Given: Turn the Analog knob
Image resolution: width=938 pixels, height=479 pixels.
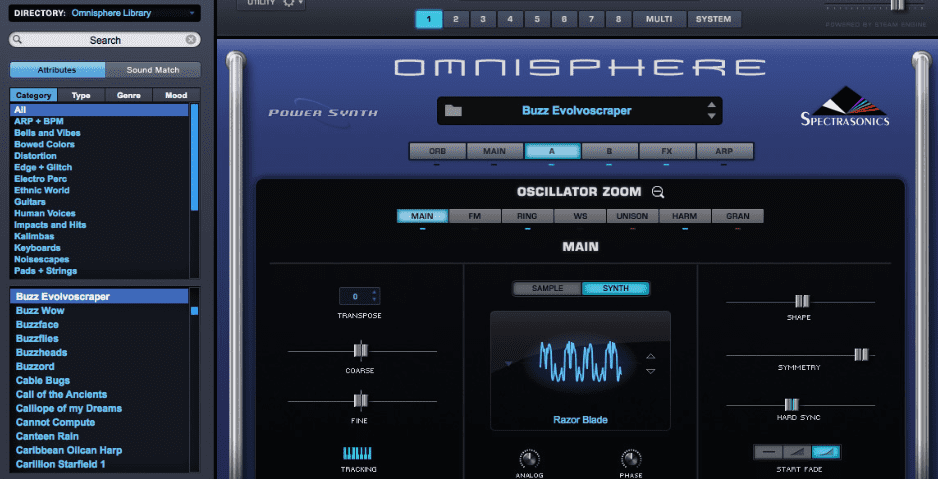Looking at the screenshot, I should [x=529, y=459].
